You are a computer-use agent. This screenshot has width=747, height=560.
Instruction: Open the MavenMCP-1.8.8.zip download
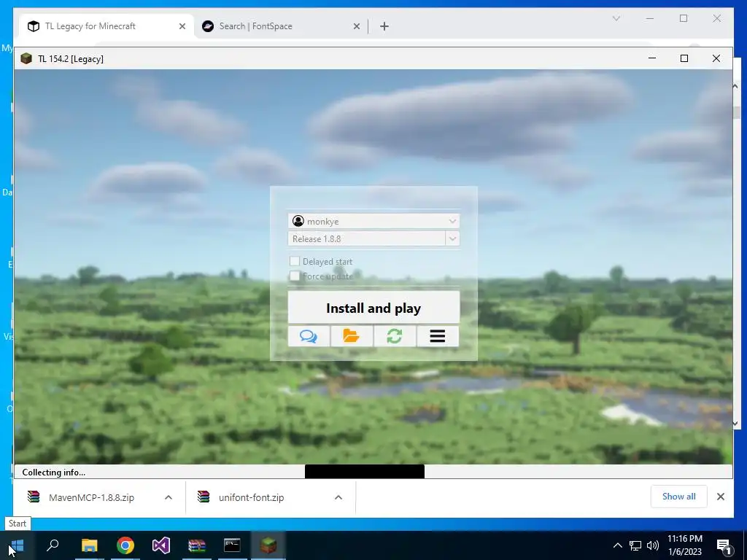point(91,497)
